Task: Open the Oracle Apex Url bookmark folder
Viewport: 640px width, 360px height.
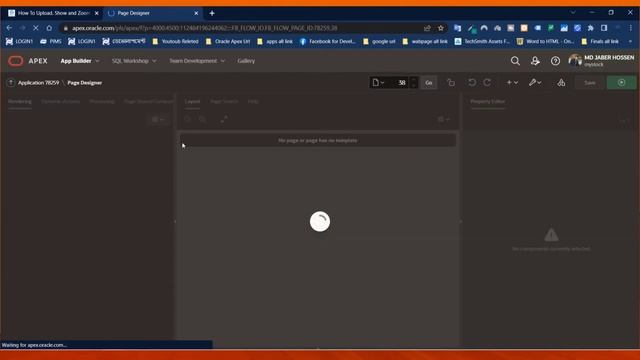Action: coord(228,41)
